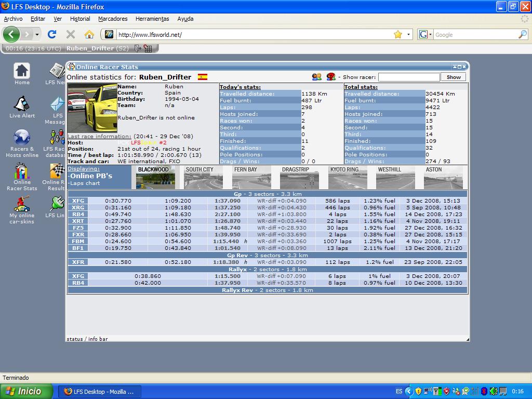Viewport: 532px width, 399px height.
Task: Click the Ruben_Drifter name in LFS bar
Action: [x=90, y=48]
